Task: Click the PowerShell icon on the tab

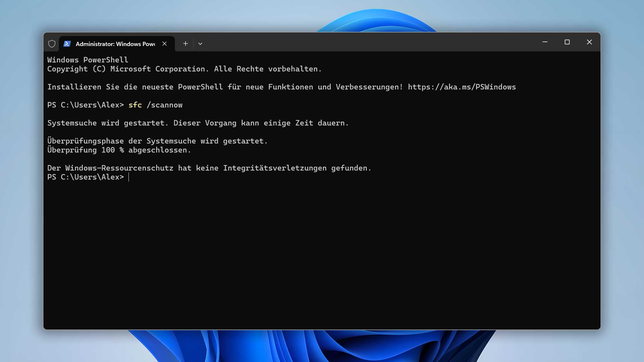Action: click(x=67, y=44)
